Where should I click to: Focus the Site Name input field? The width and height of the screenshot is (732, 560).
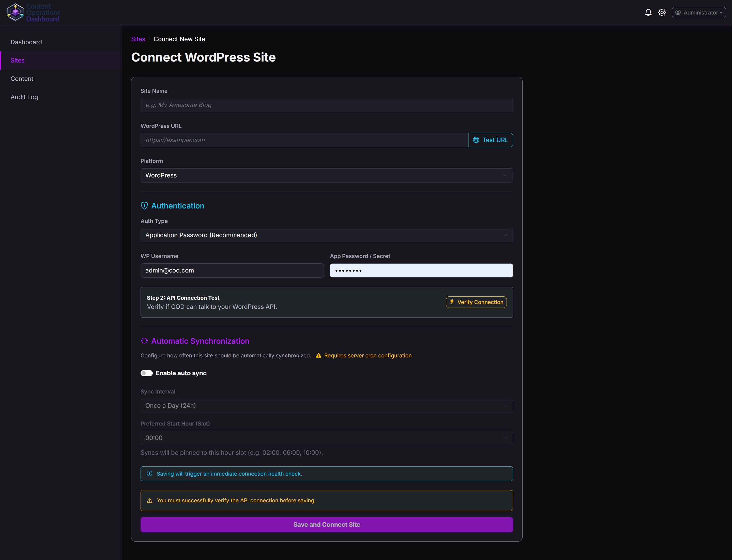click(326, 105)
